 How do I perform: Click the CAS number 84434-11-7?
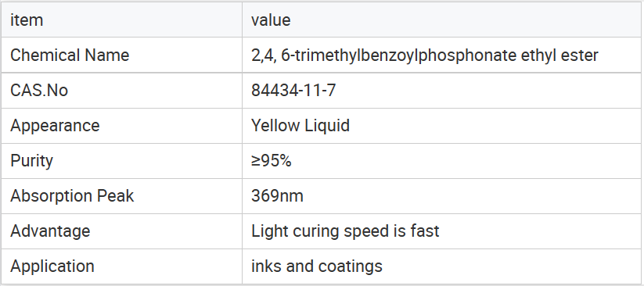coord(293,91)
